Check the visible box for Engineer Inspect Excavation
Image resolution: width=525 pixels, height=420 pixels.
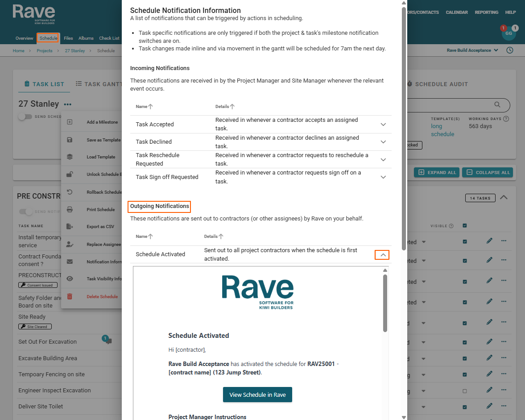point(464,391)
